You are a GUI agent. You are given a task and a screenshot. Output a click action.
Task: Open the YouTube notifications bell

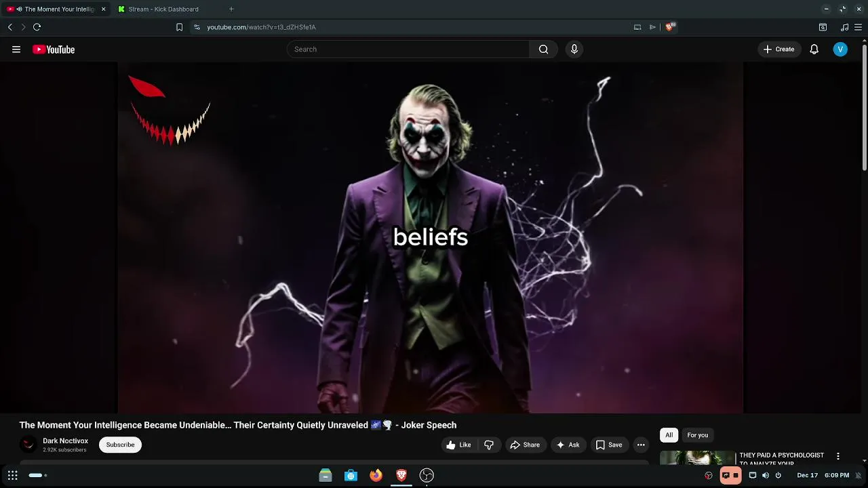pyautogui.click(x=814, y=49)
